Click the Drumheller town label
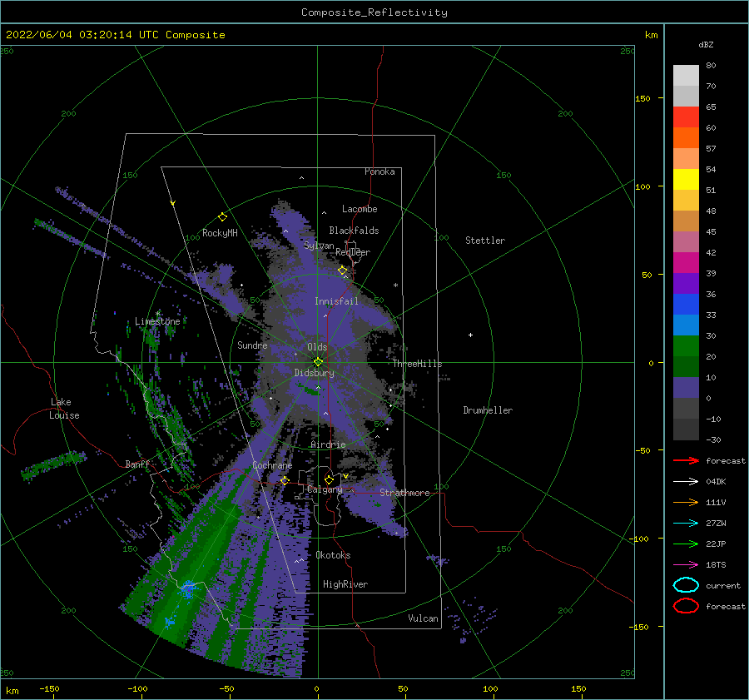 (x=488, y=410)
